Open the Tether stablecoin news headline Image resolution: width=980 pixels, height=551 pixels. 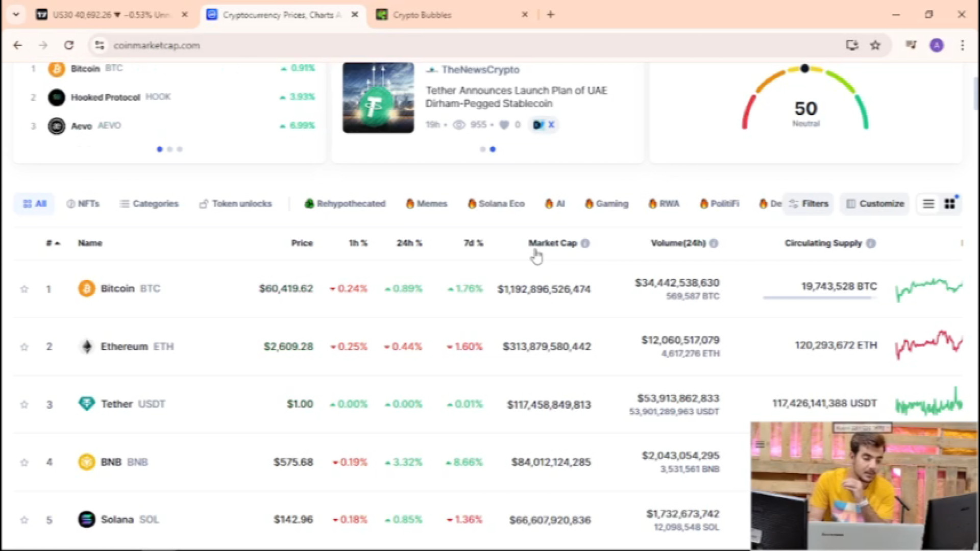(517, 97)
